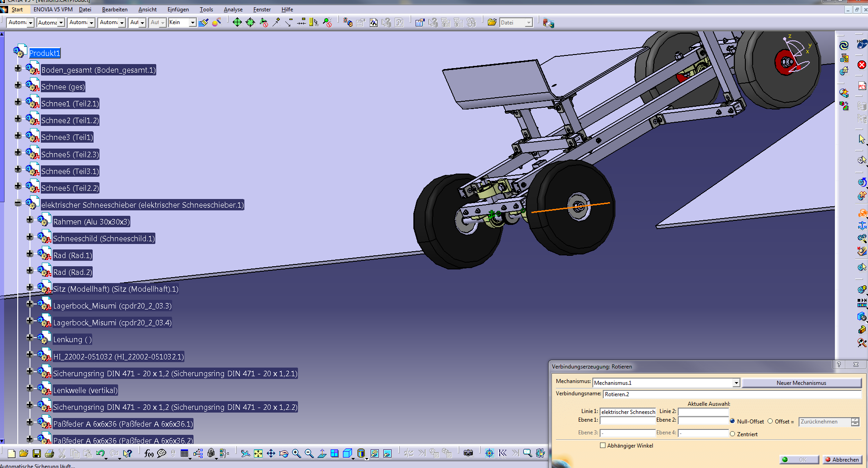The height and width of the screenshot is (468, 868).
Task: Select the Offset = radio button
Action: [x=770, y=421]
